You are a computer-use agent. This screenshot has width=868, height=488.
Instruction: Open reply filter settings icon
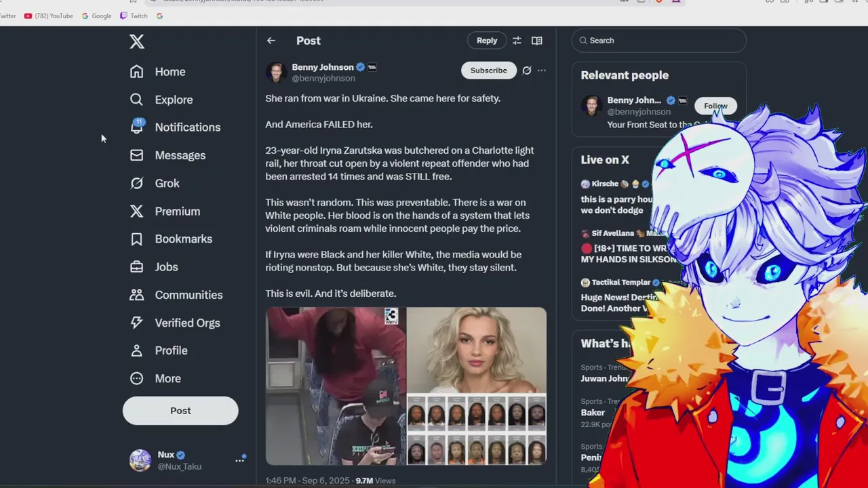[x=517, y=41]
